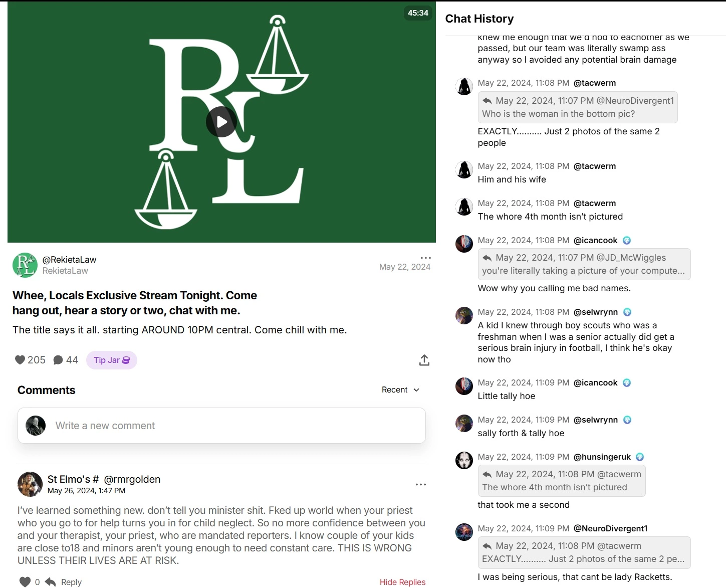Click quoted 'EXACTLY' reply in NeuroDivergent1 message
The height and width of the screenshot is (588, 726).
tap(584, 552)
